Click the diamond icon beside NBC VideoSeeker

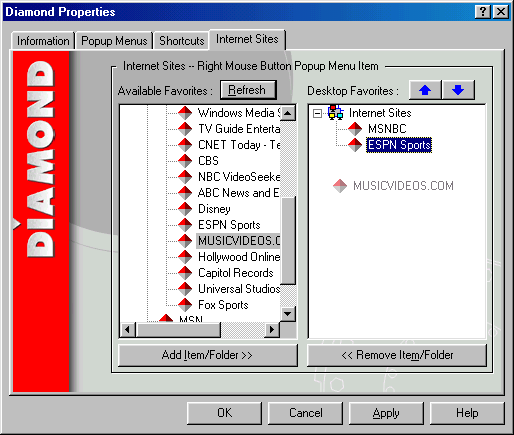185,177
